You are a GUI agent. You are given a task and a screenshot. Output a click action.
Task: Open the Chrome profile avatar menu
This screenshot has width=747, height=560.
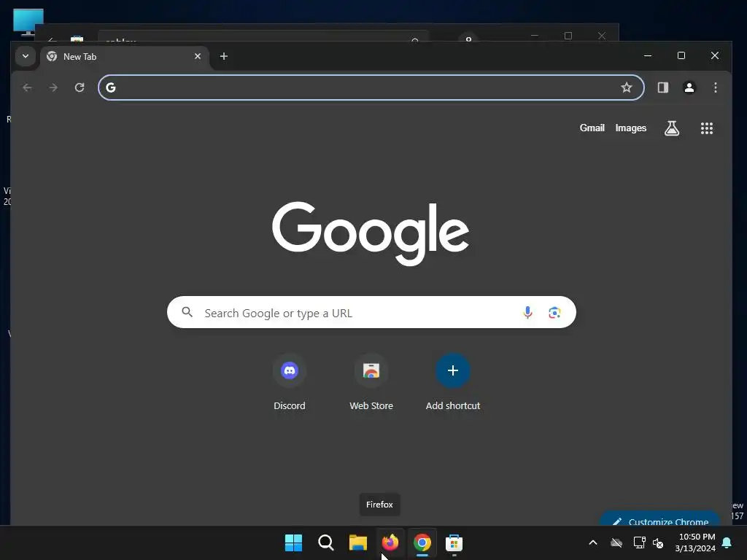point(689,87)
